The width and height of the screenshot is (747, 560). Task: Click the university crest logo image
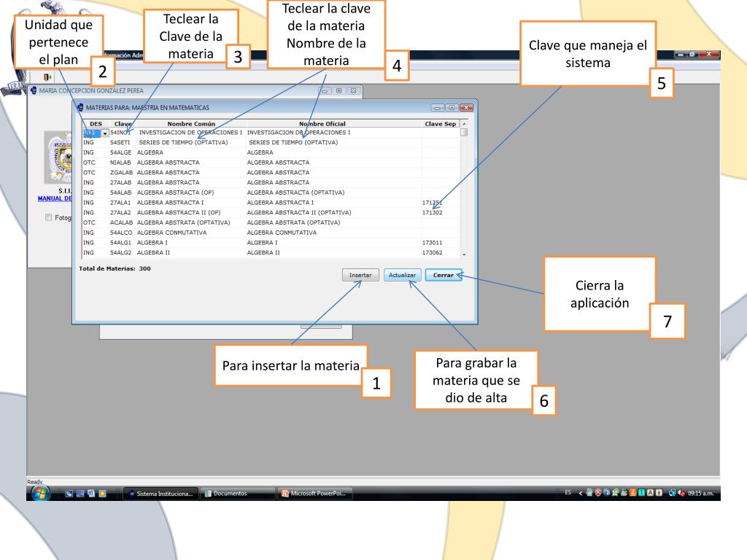point(58,157)
